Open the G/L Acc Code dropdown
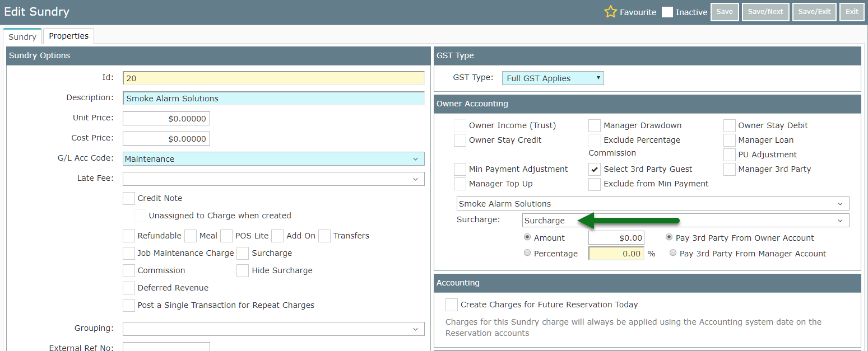 pyautogui.click(x=273, y=159)
